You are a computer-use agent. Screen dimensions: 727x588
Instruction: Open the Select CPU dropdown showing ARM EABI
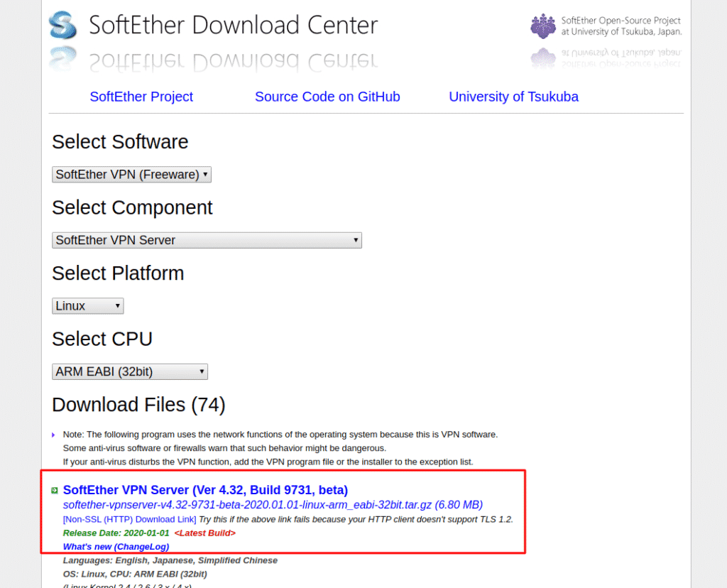pyautogui.click(x=130, y=371)
